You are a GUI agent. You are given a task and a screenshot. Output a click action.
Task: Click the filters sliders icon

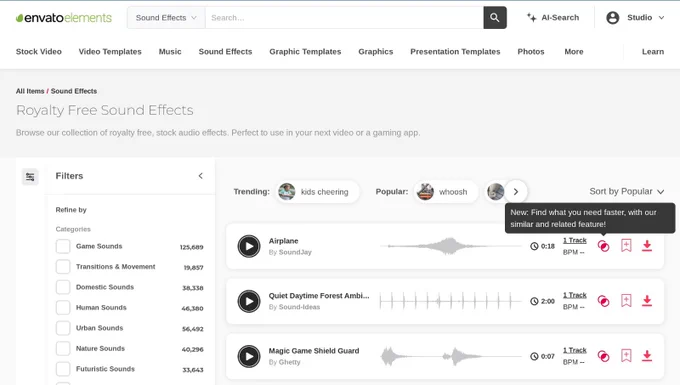click(x=30, y=177)
